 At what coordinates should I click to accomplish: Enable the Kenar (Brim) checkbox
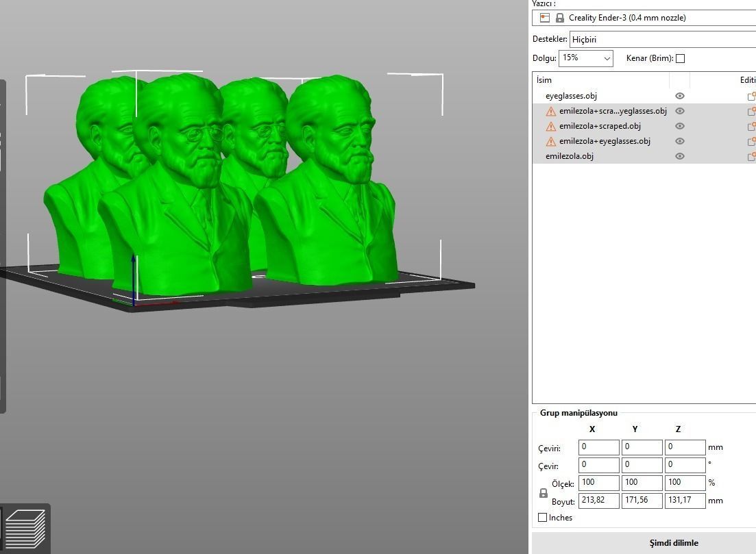point(681,58)
